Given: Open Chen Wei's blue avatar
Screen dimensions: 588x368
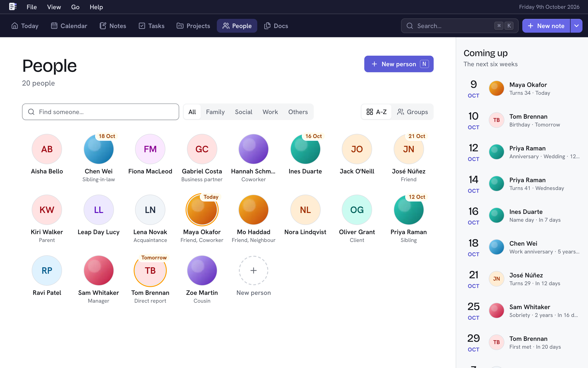Looking at the screenshot, I should [99, 149].
